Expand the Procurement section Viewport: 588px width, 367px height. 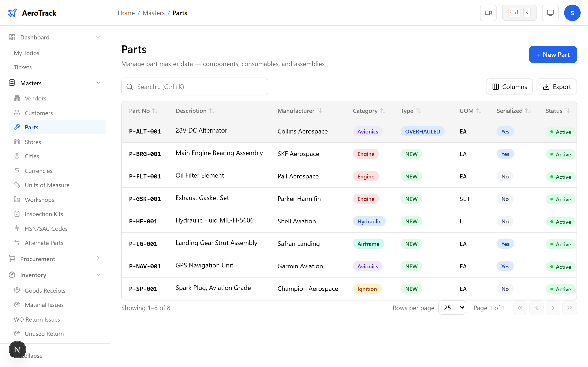[98, 259]
